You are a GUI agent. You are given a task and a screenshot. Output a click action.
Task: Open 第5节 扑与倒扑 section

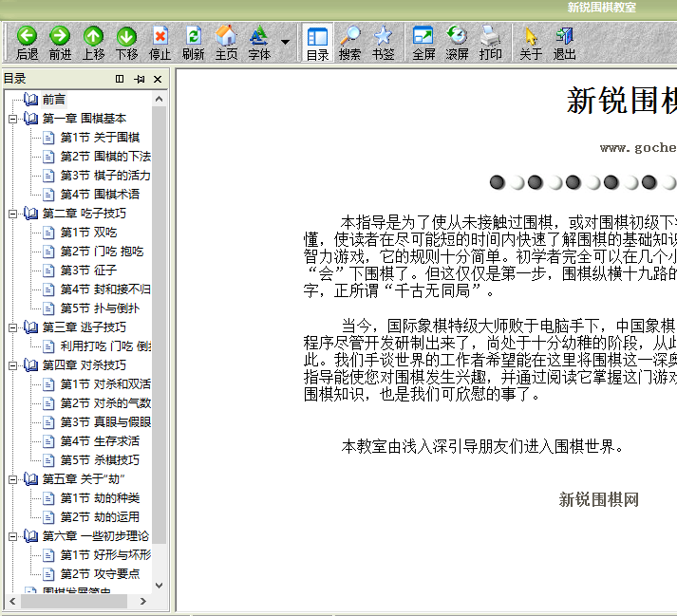100,308
